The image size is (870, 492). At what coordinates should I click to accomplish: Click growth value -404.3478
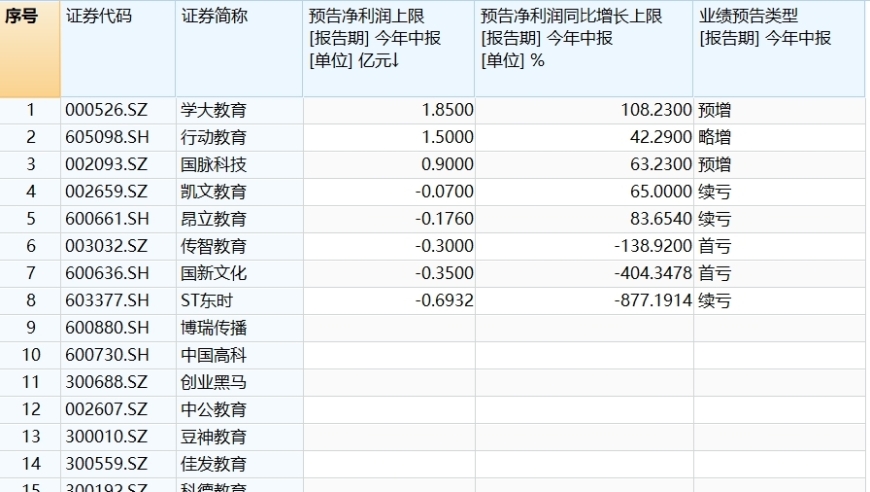653,273
